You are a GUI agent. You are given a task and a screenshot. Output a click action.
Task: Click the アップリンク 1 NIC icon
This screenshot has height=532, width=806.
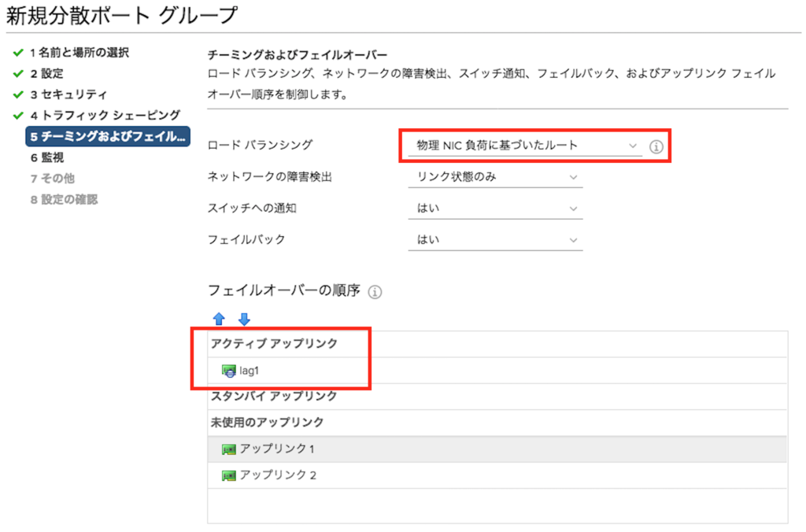coord(229,449)
